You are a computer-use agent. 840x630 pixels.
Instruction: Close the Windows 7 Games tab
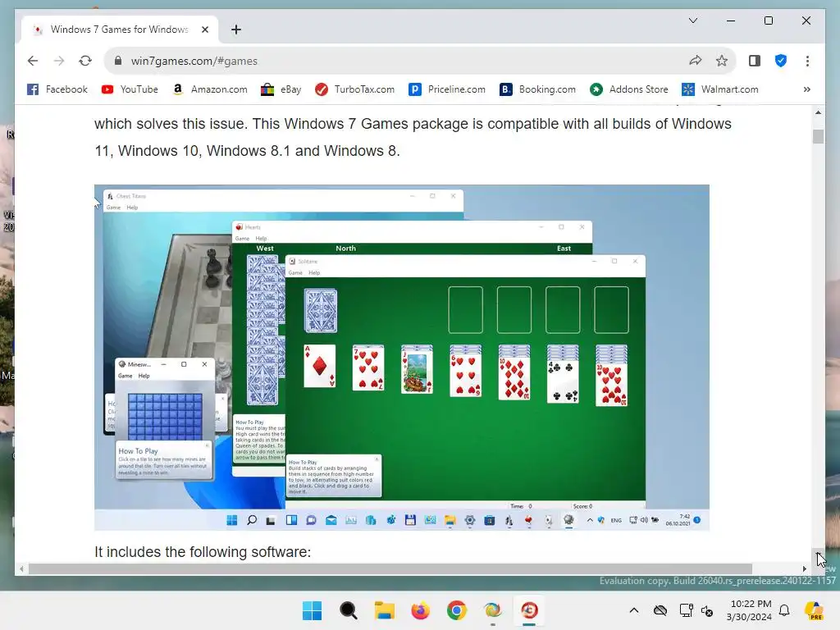pos(204,30)
